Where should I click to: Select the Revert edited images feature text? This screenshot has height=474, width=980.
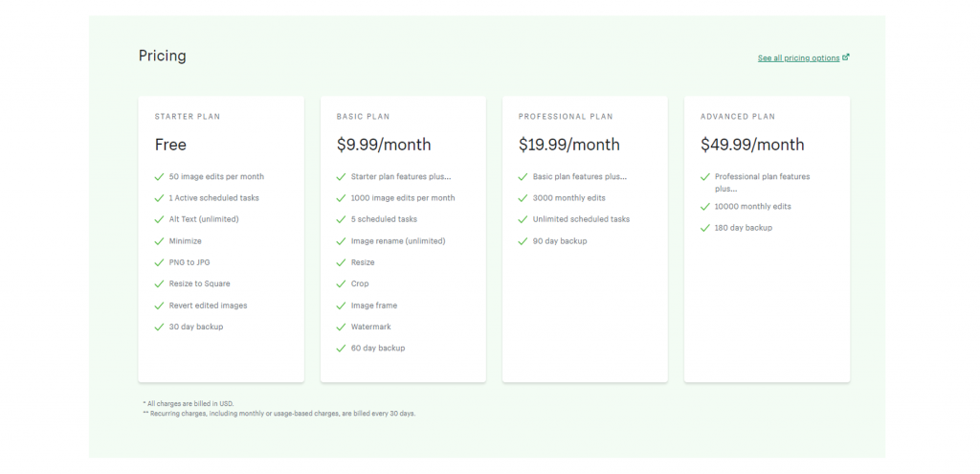click(x=208, y=305)
